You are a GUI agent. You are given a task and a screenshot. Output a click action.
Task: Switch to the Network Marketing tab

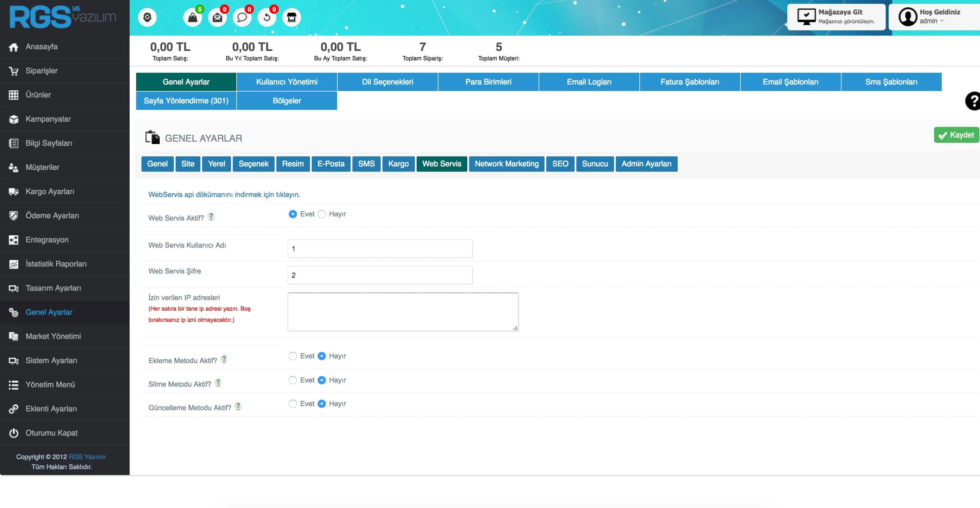[x=507, y=164]
